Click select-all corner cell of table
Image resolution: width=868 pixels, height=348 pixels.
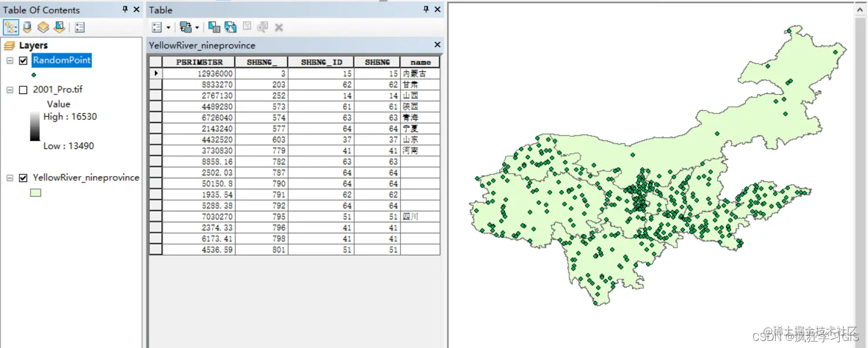(156, 62)
